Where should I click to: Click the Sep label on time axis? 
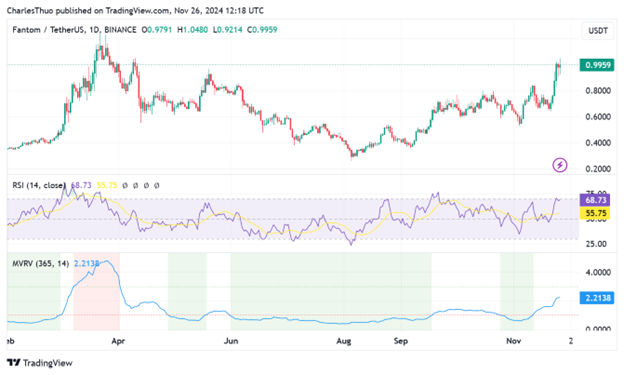tap(401, 341)
